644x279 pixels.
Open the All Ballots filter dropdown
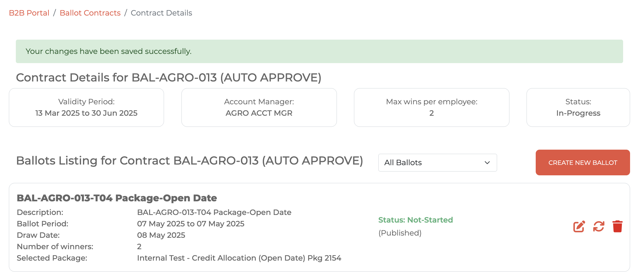437,163
